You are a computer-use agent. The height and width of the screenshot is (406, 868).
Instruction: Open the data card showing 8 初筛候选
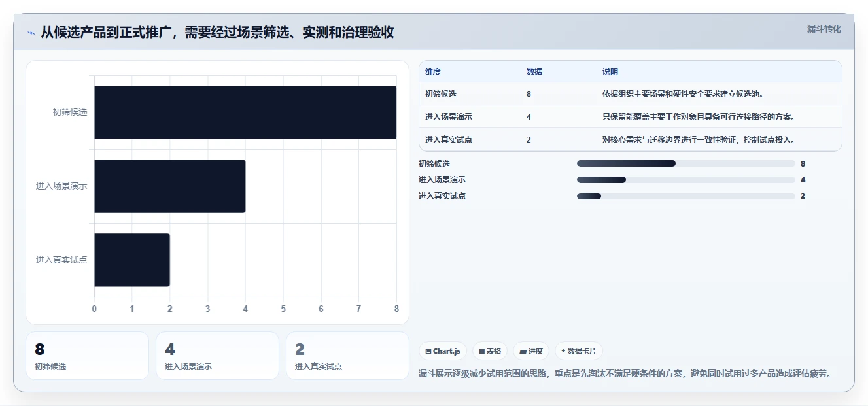tap(88, 356)
